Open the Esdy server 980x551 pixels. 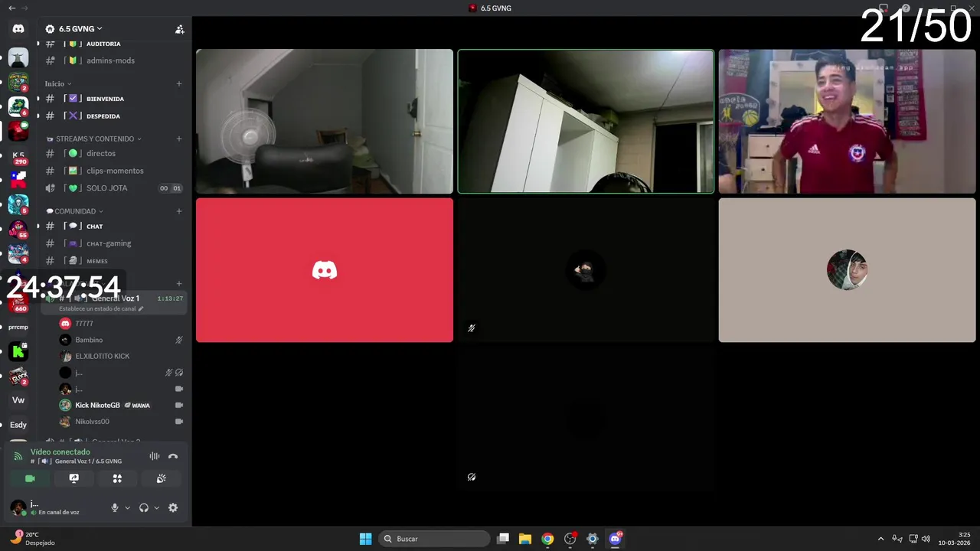pos(18,425)
